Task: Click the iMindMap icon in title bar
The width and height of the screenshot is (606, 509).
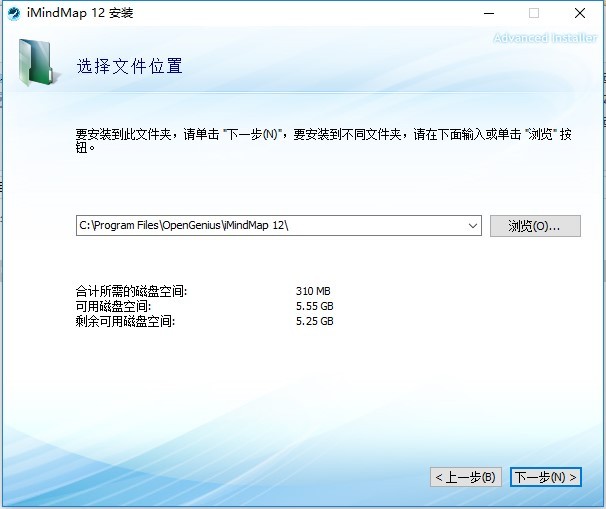Action: coord(15,13)
